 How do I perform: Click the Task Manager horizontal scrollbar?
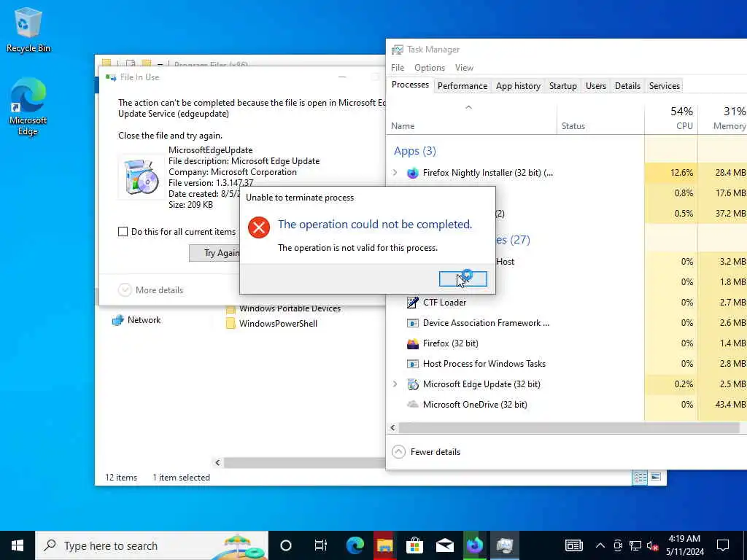(x=569, y=427)
